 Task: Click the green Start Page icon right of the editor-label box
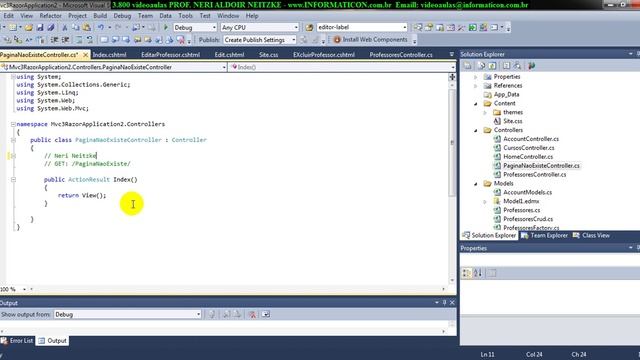[472, 27]
